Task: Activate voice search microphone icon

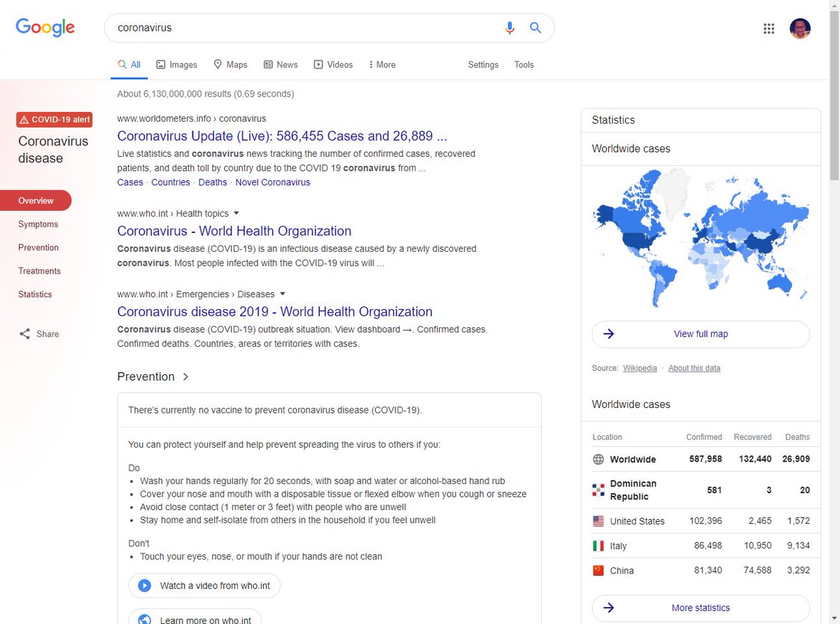Action: tap(510, 28)
